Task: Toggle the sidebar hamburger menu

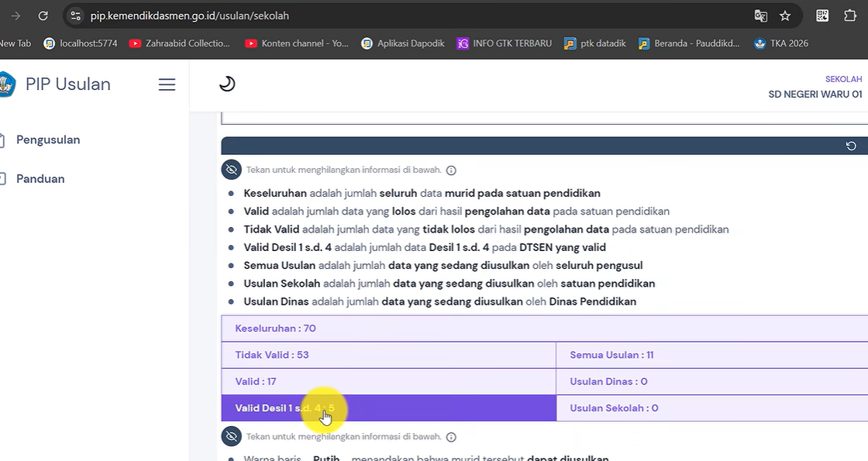Action: pos(167,84)
